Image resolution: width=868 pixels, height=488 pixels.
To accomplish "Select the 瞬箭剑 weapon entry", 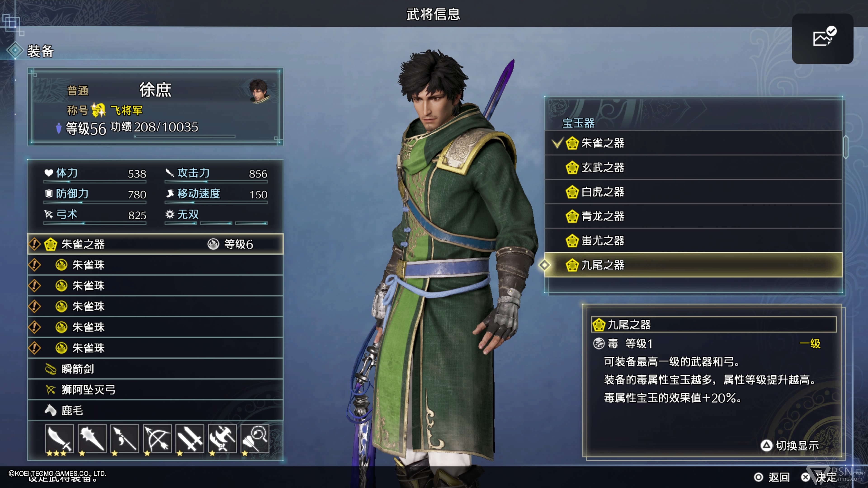I will coord(155,369).
